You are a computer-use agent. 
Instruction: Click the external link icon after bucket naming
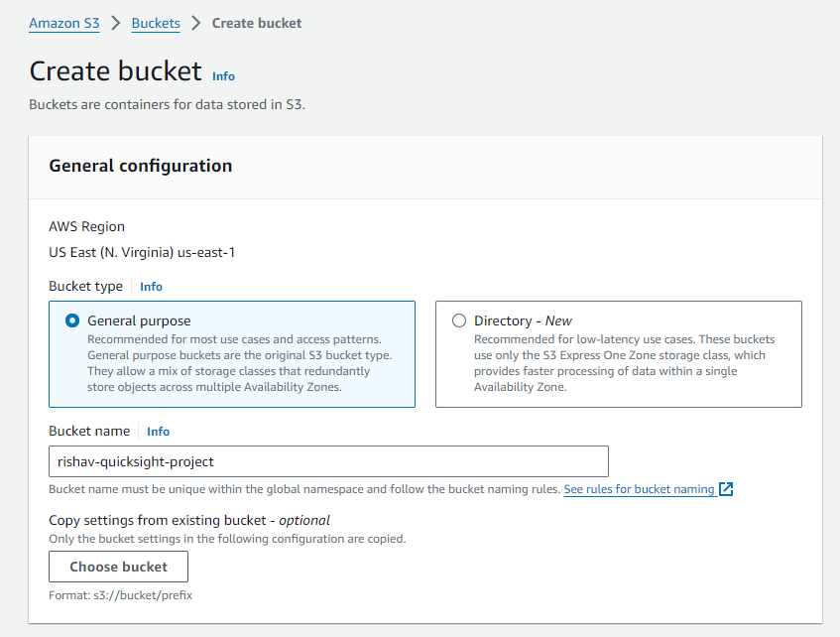pos(726,489)
